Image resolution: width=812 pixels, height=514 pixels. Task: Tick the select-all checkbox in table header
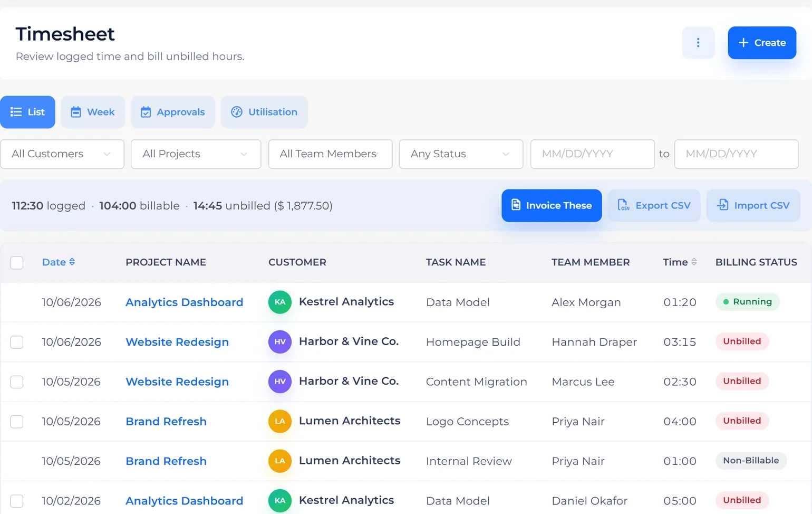[17, 262]
